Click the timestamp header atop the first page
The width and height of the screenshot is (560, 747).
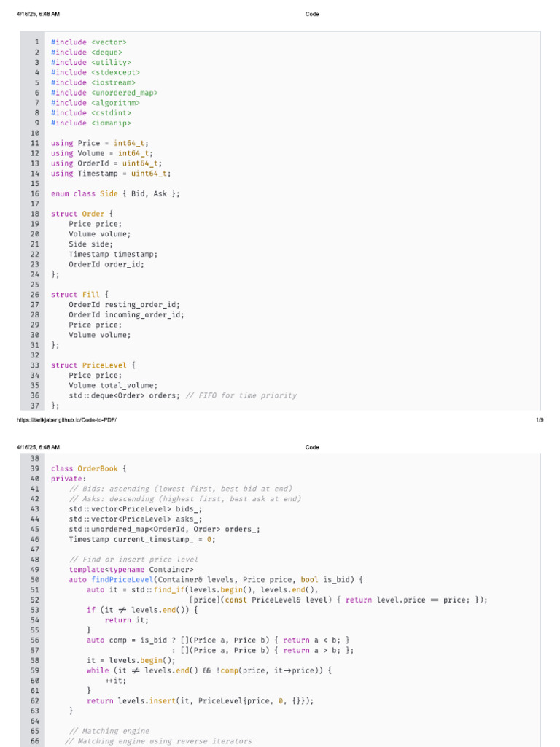(38, 14)
